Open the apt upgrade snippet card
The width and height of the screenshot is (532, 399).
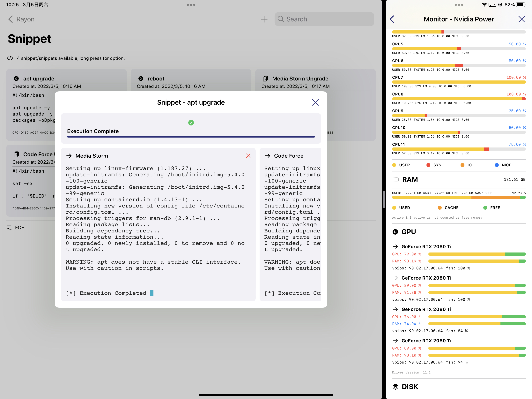click(x=39, y=79)
